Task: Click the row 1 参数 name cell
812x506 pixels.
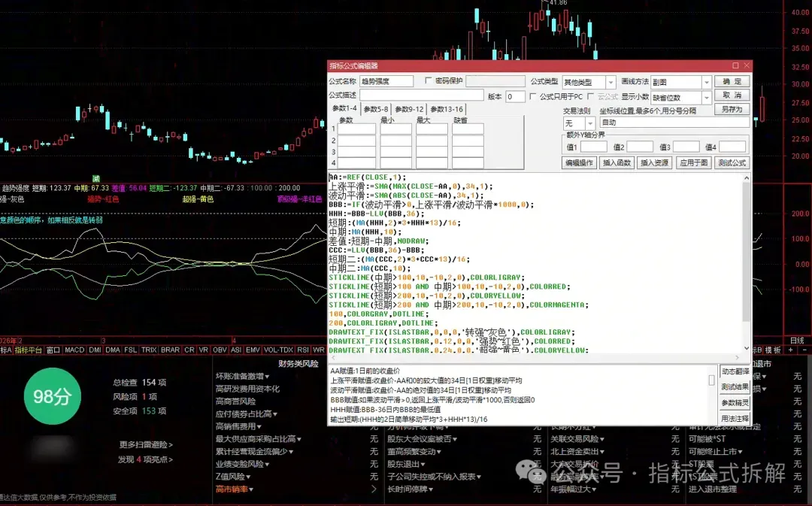Action: pos(356,129)
